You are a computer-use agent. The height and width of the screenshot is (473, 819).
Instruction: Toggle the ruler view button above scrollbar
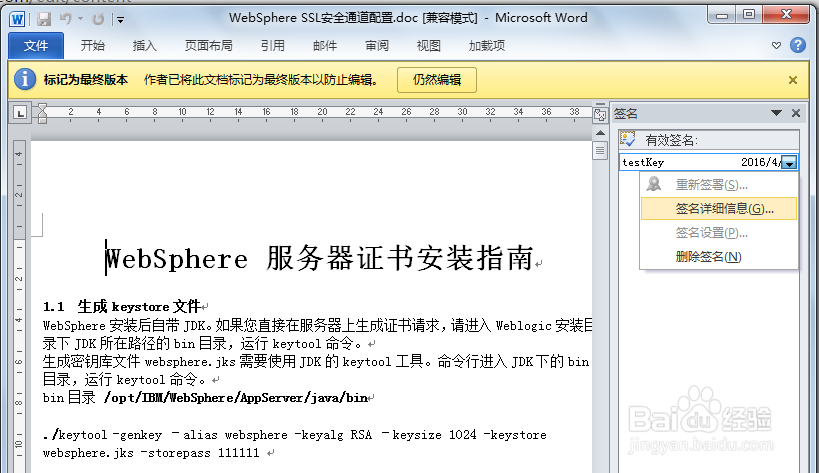(600, 114)
